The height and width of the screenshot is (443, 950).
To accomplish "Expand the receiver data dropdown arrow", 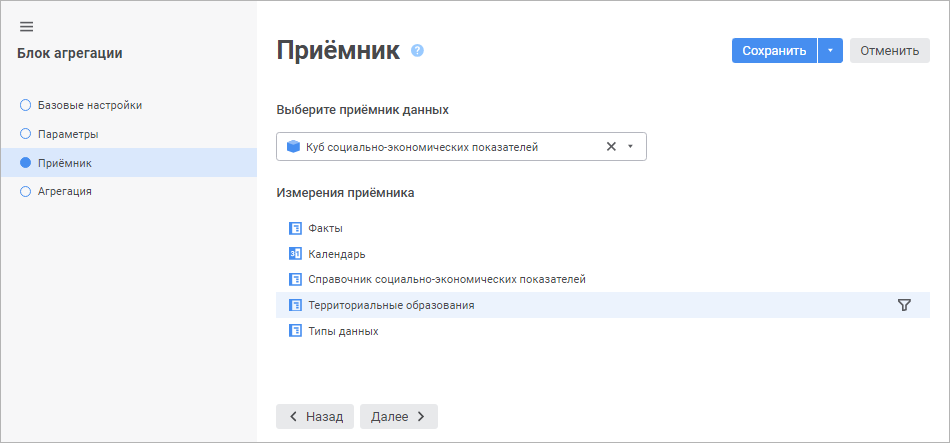I will (631, 147).
